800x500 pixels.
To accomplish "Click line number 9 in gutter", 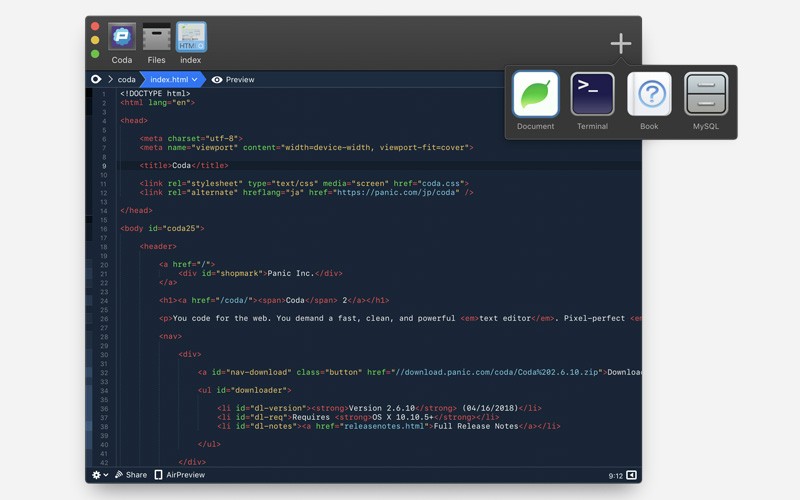I will pos(104,166).
